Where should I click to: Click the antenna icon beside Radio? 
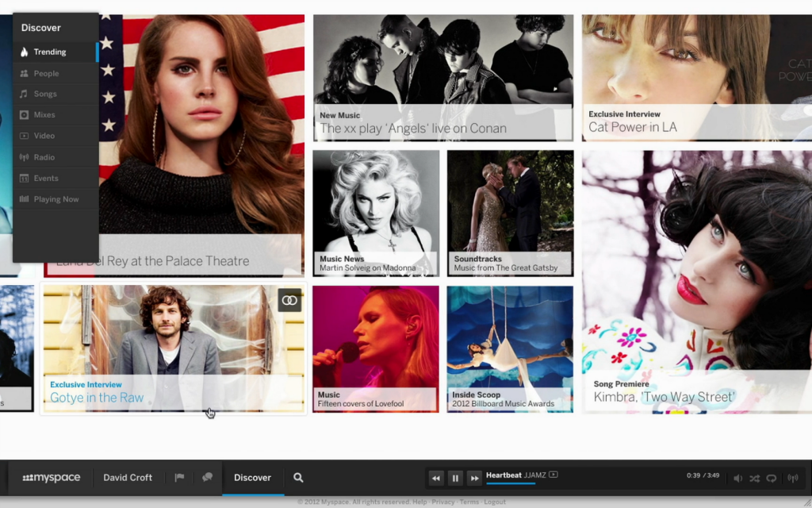(x=24, y=157)
